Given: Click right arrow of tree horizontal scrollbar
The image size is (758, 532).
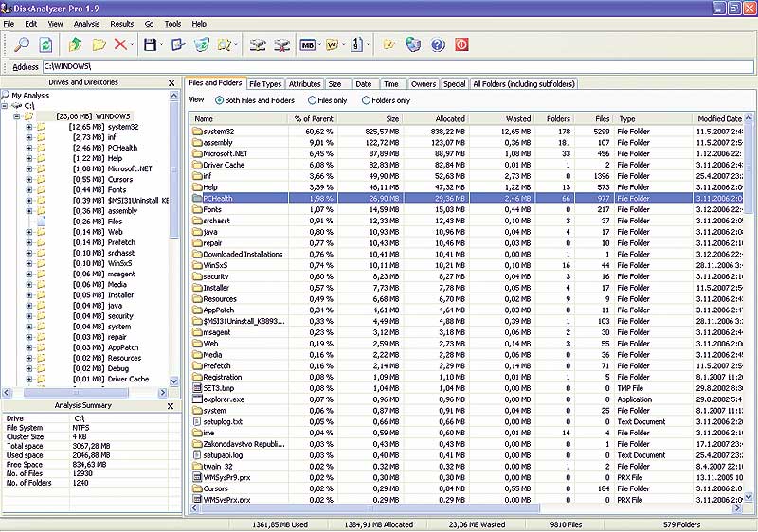Looking at the screenshot, I should [162, 393].
